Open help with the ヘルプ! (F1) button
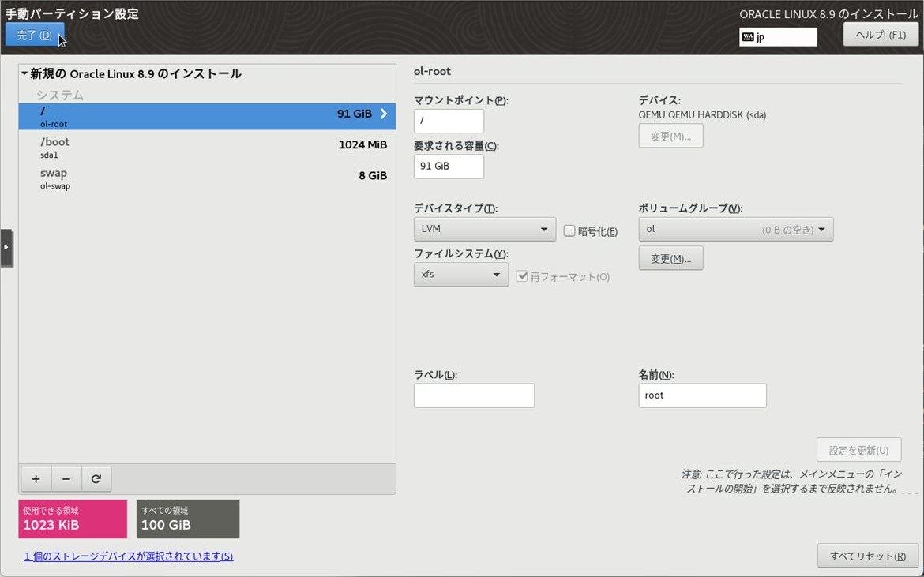 click(881, 35)
